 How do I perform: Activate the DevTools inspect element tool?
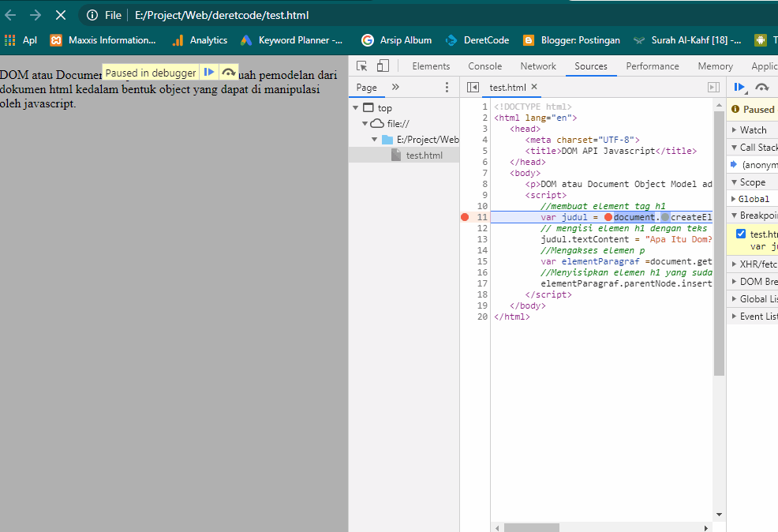coord(361,66)
